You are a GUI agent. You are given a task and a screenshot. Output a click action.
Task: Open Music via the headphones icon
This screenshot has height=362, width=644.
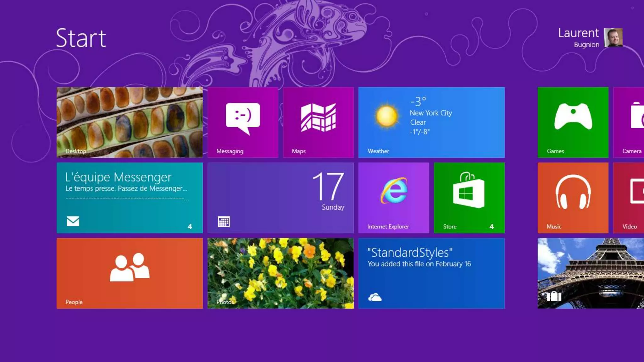pos(573,192)
